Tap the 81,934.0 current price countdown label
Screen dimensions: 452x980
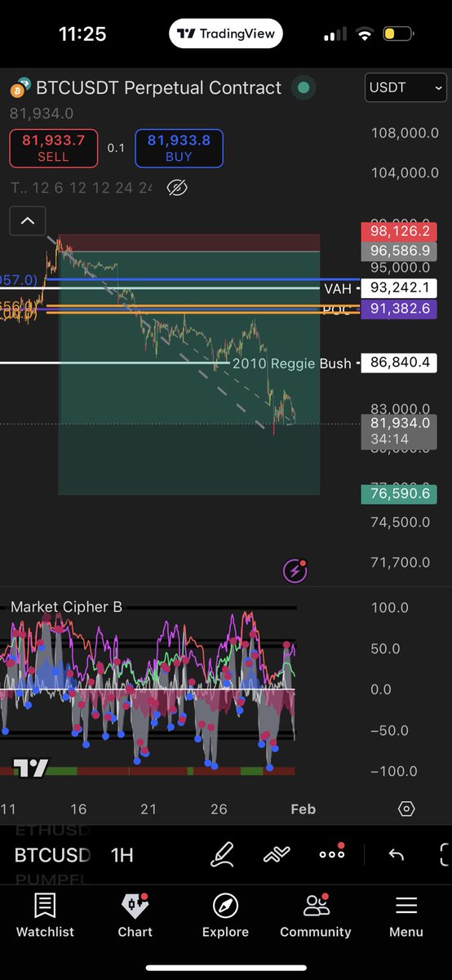[x=400, y=431]
